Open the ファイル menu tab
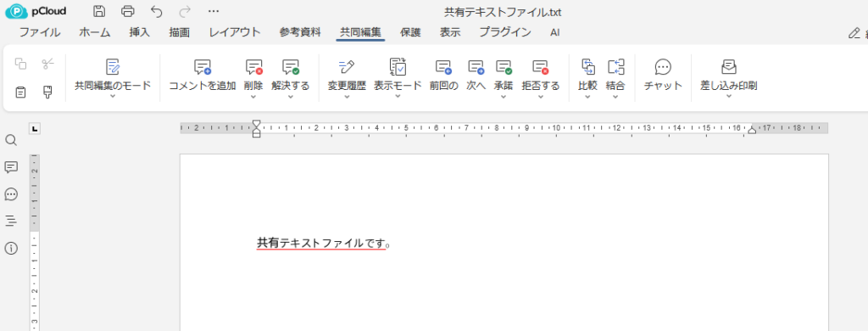This screenshot has width=868, height=331. (x=40, y=32)
